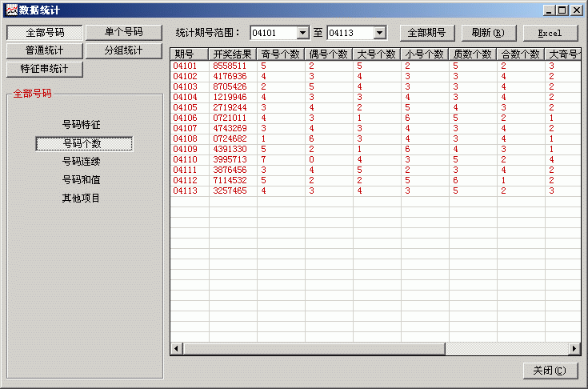This screenshot has width=588, height=389.
Task: Open 其他项目 in the left panel
Action: [x=82, y=198]
